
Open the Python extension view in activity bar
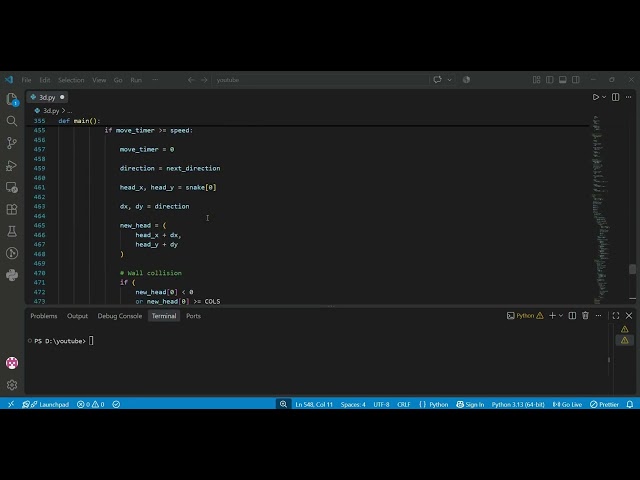12,275
